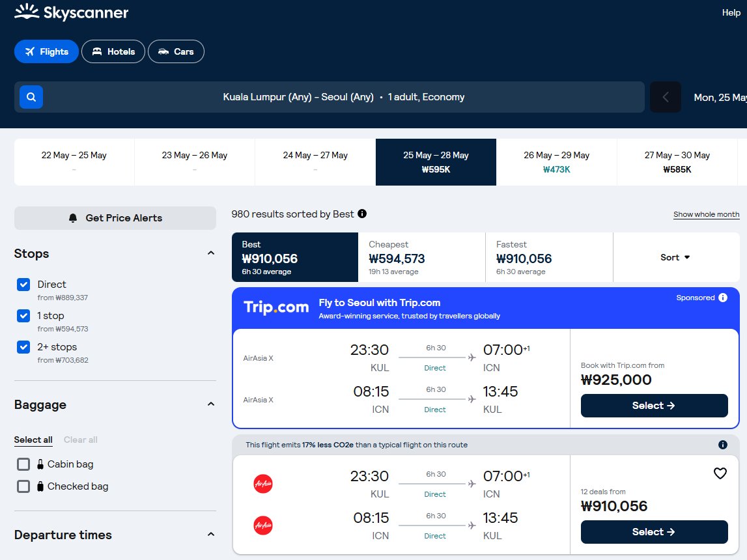The height and width of the screenshot is (560, 747).
Task: Click the Sponsored info icon
Action: pos(723,298)
